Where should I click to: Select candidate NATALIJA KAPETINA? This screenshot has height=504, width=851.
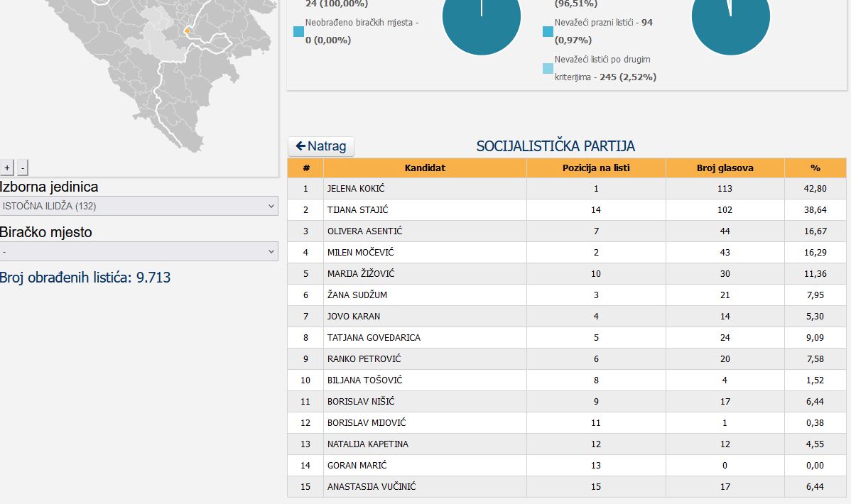point(368,444)
